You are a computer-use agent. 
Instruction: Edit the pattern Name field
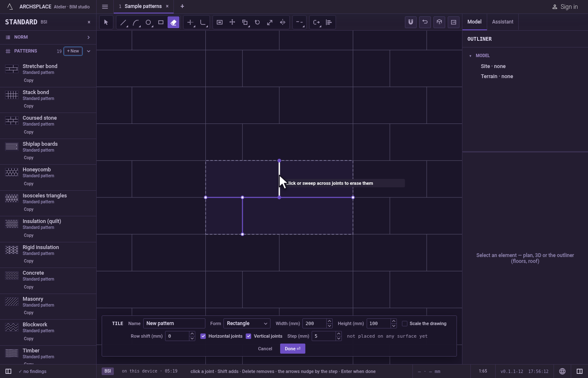174,323
